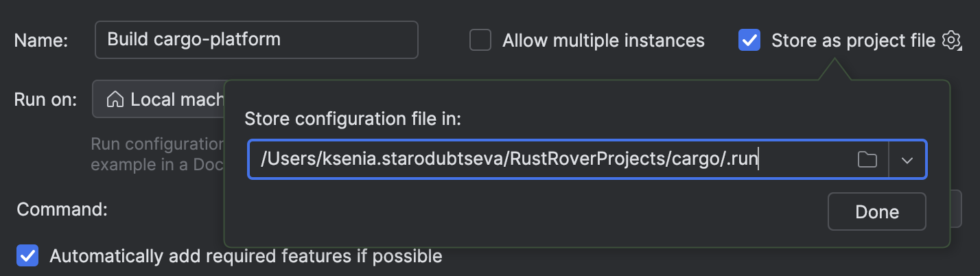Screen dimensions: 980x276
Task: Open the Run on target dropdown
Action: pyautogui.click(x=159, y=100)
